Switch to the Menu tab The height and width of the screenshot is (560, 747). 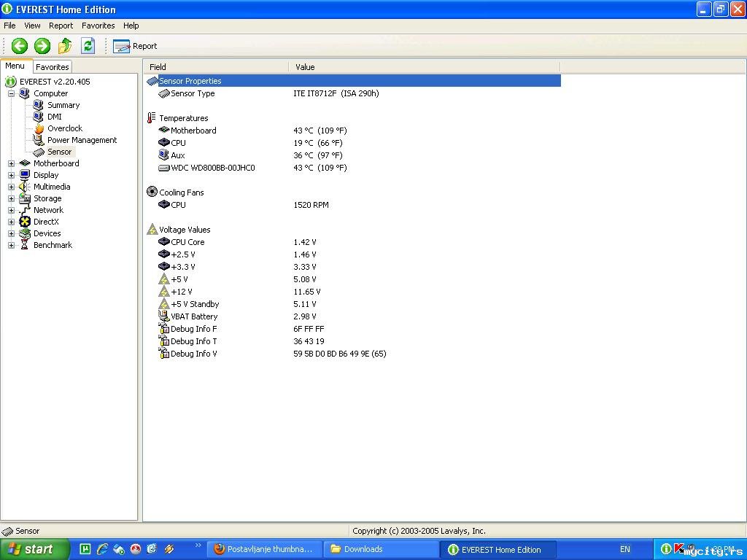pyautogui.click(x=15, y=66)
